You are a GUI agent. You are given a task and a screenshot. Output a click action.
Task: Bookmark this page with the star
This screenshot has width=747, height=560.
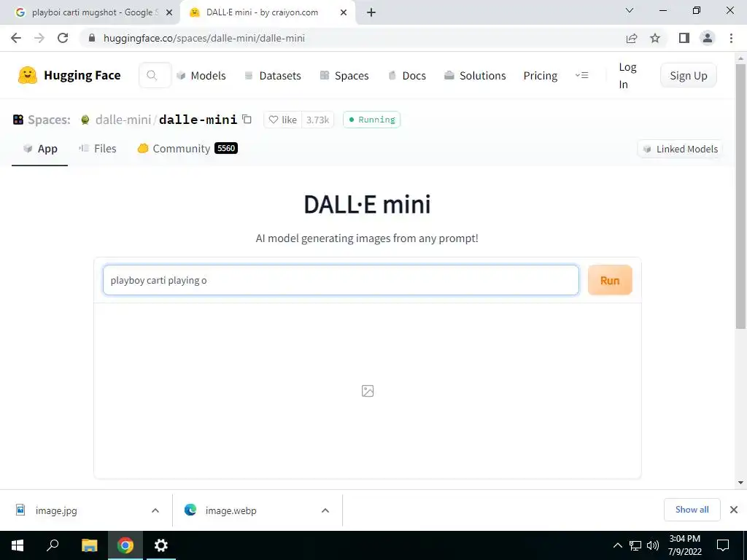tap(655, 38)
